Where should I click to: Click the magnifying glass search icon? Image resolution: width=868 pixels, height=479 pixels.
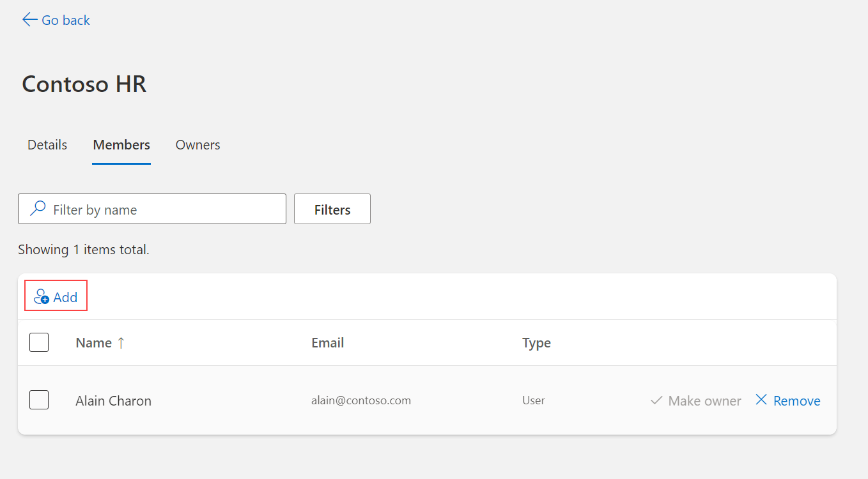(37, 208)
